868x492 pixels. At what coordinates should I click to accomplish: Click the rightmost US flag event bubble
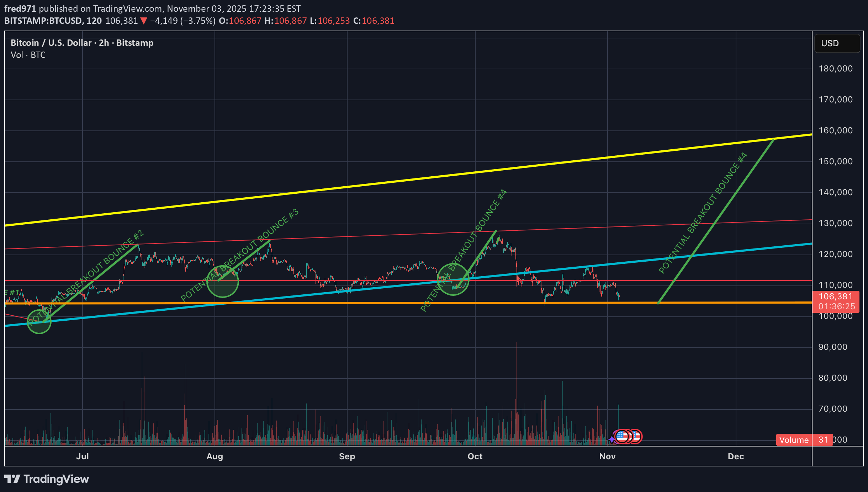[637, 437]
